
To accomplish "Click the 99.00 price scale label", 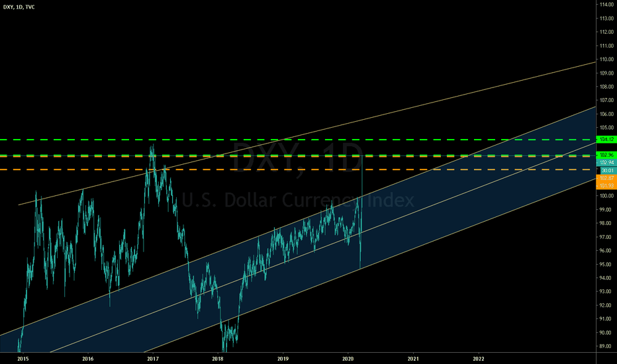I will [x=606, y=210].
